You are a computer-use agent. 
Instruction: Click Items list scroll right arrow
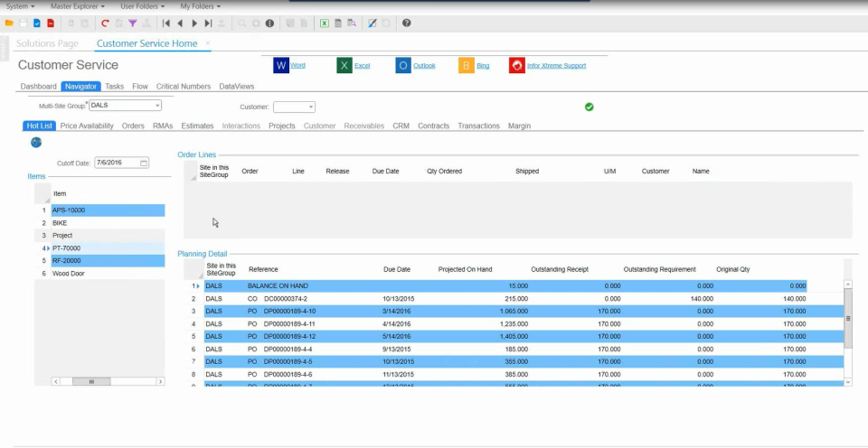coord(161,382)
